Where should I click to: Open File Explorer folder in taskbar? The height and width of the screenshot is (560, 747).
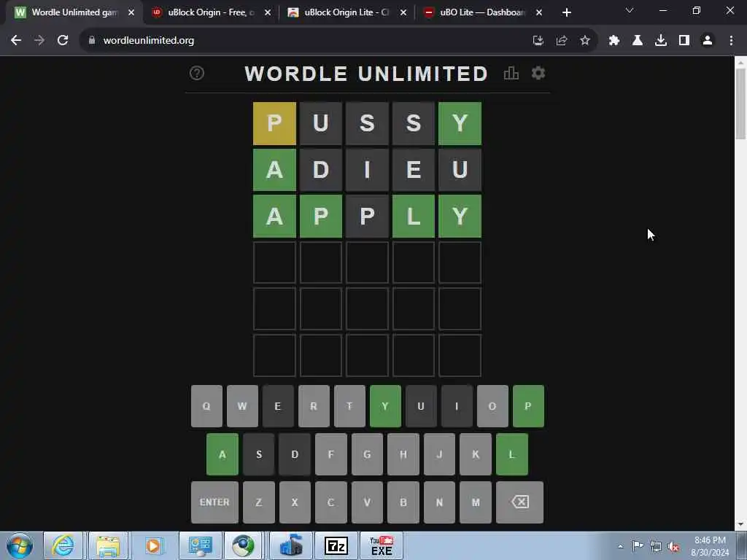point(108,545)
